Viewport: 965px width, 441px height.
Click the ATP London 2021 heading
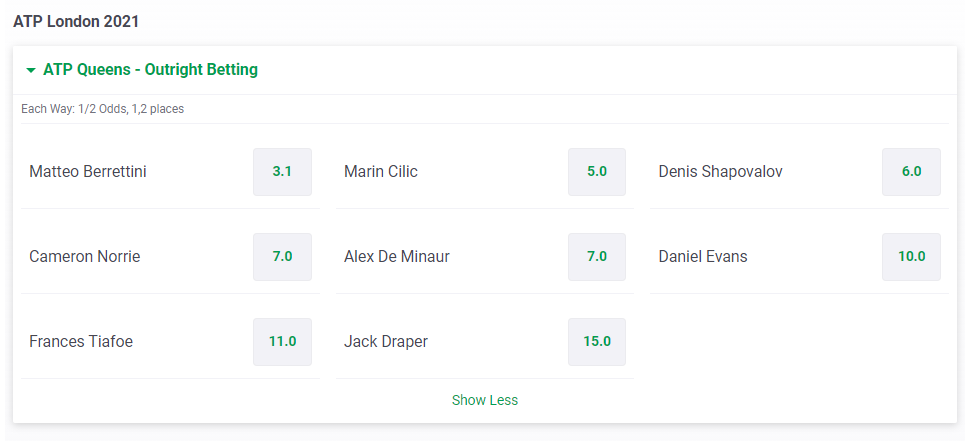click(76, 22)
